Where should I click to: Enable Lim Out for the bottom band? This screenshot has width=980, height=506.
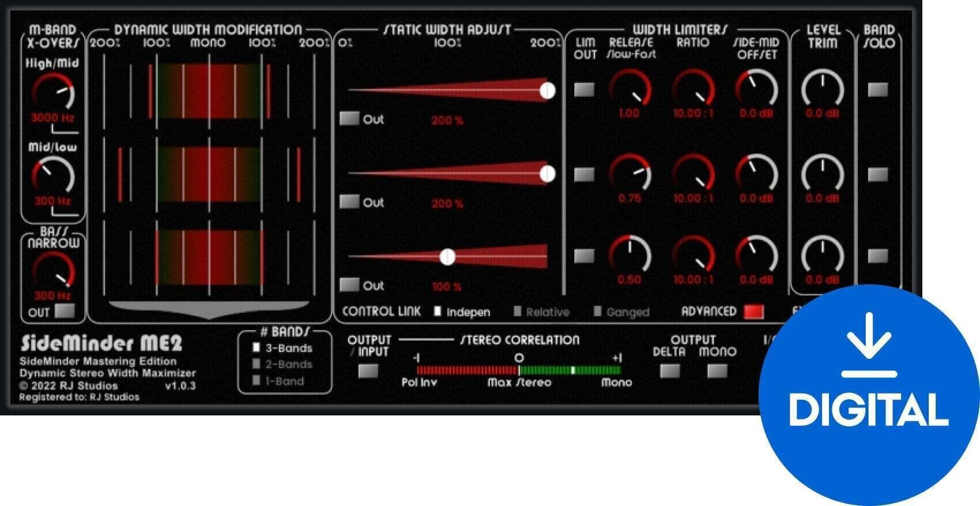coord(584,256)
